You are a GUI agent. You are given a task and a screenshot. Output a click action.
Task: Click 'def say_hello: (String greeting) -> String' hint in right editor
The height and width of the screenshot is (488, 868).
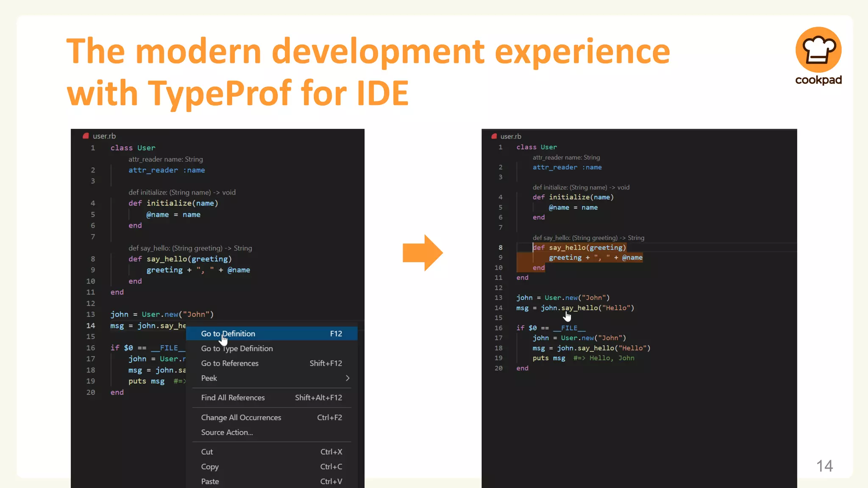coord(588,238)
